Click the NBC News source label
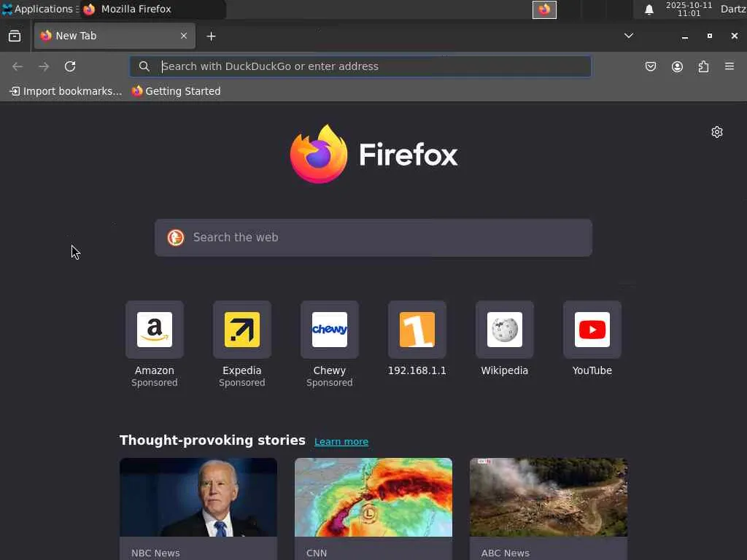 pyautogui.click(x=156, y=553)
